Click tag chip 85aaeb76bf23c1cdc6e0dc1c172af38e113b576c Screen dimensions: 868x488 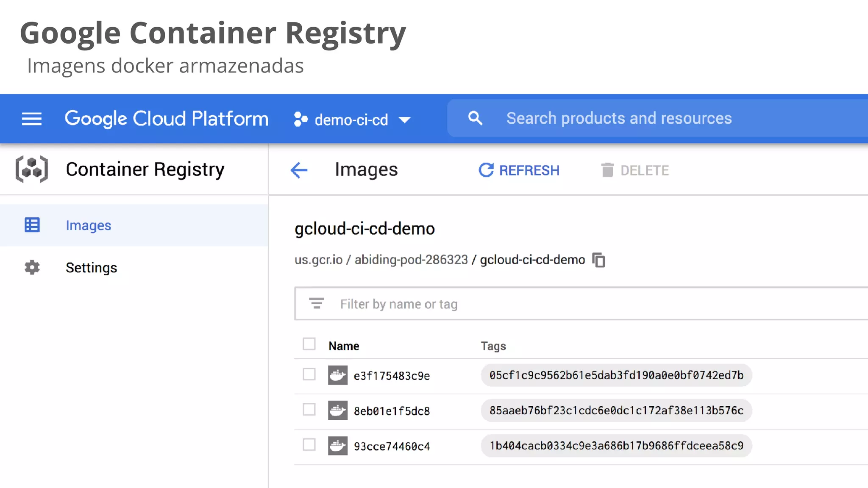(x=616, y=410)
